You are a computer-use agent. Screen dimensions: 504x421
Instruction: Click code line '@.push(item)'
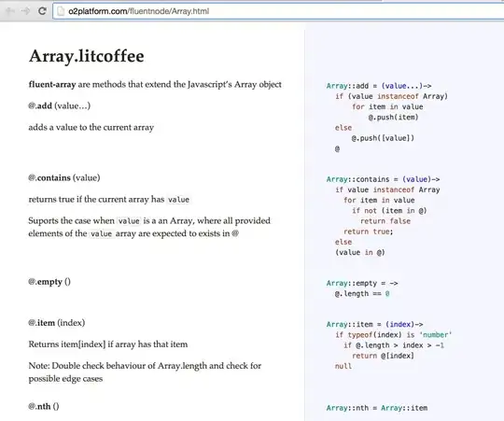[394, 117]
